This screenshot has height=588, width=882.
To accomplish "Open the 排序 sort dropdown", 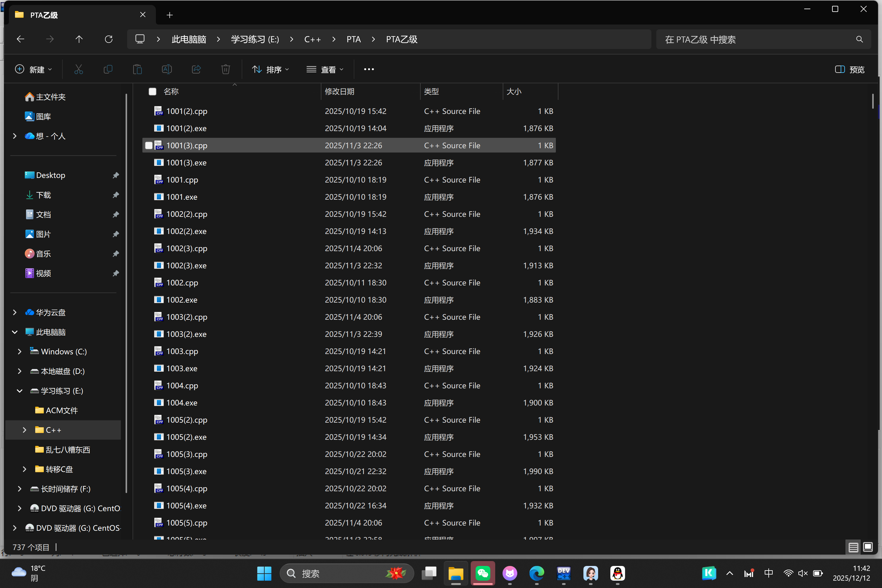I will [x=270, y=70].
